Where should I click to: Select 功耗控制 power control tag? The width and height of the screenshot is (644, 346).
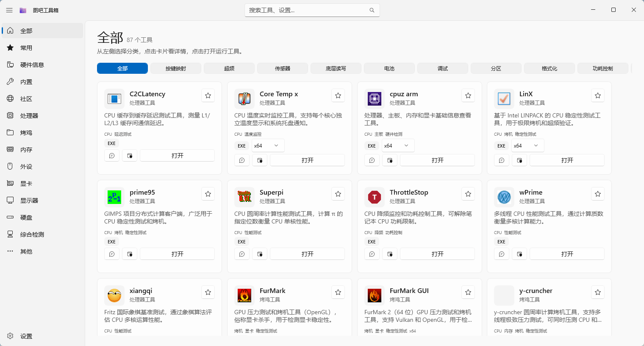click(603, 68)
